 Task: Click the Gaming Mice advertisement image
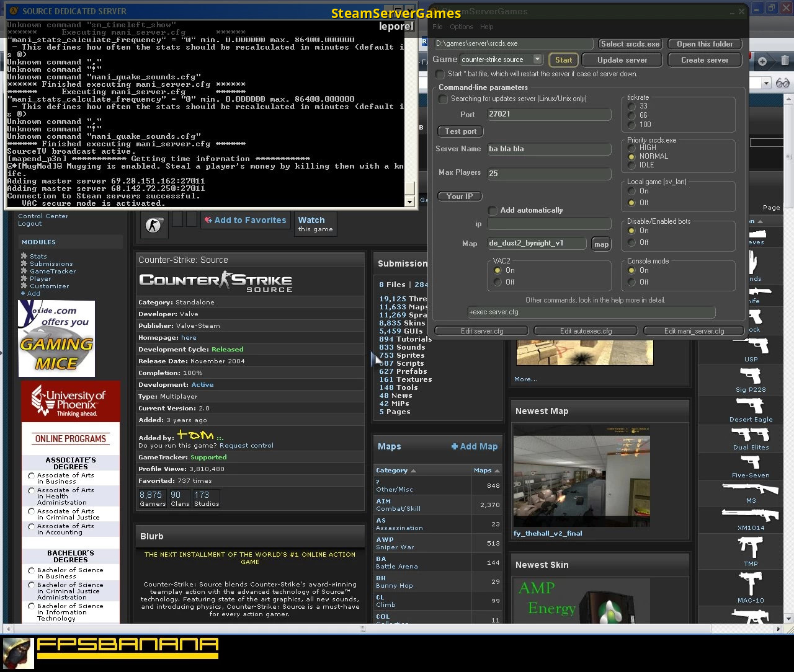pos(56,338)
